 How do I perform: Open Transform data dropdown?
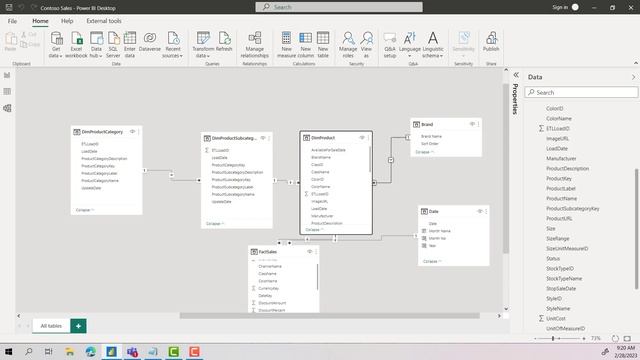pos(203,45)
